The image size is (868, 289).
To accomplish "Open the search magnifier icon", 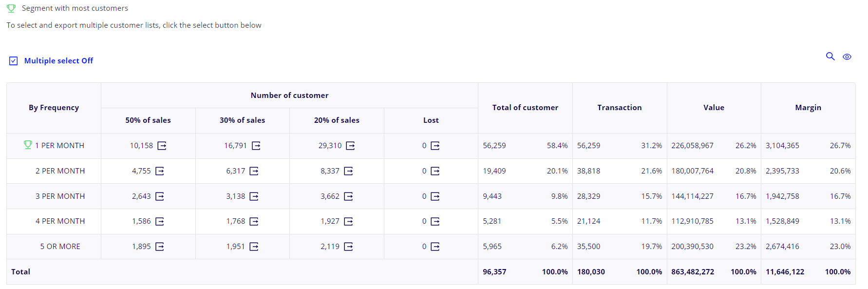I will pyautogui.click(x=830, y=57).
